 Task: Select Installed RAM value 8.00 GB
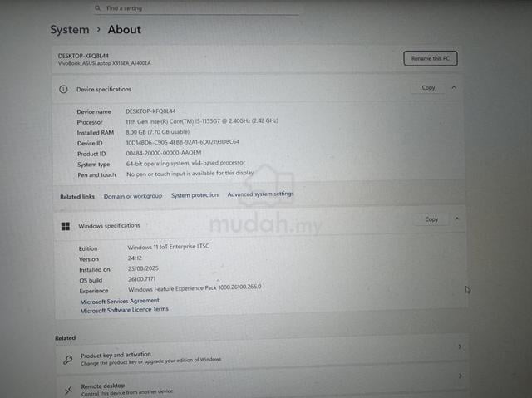click(158, 132)
